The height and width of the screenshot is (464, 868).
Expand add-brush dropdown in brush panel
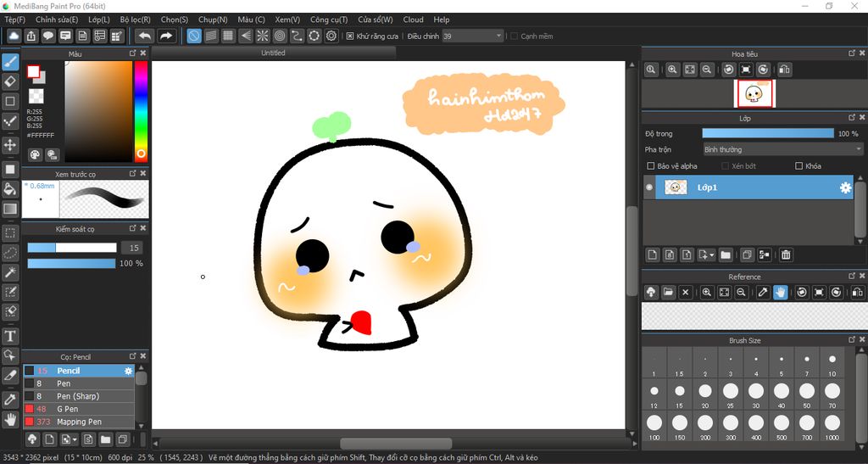tap(75, 439)
